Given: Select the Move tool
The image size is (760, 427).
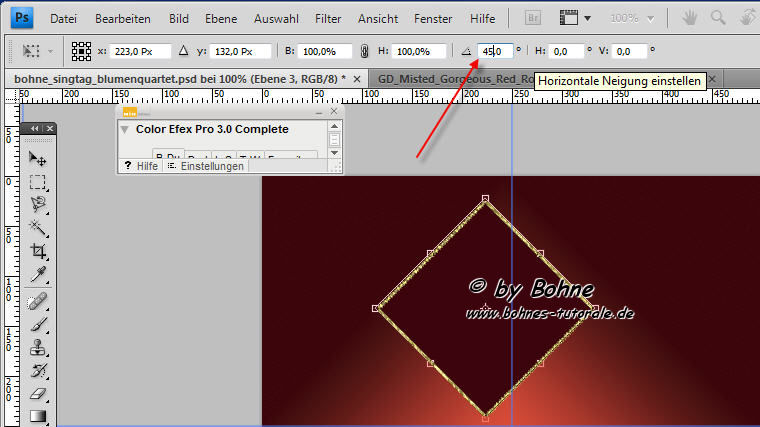Looking at the screenshot, I should pyautogui.click(x=38, y=158).
